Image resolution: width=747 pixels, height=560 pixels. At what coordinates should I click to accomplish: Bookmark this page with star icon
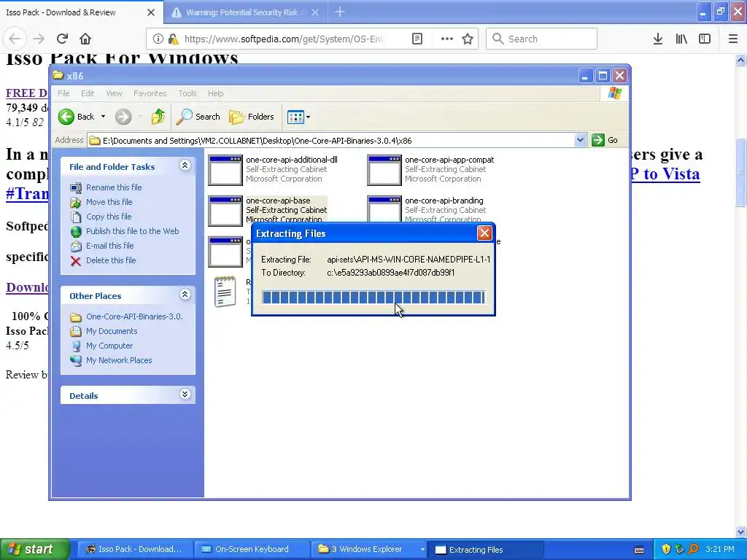coord(468,39)
